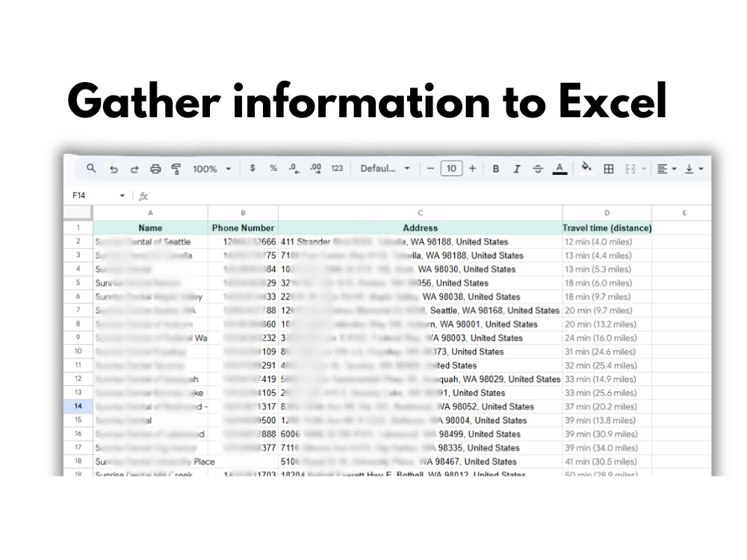Screen dimensions: 747x560
Task: Toggle strikethrough formatting
Action: 538,169
